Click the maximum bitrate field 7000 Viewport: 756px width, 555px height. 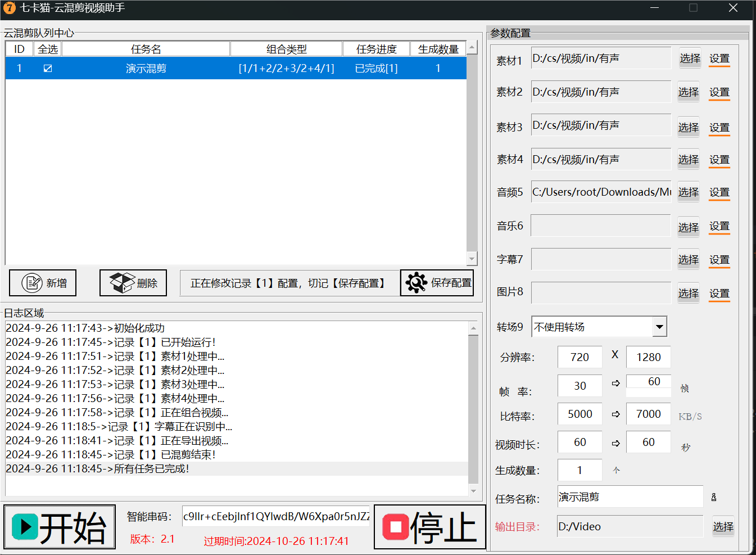click(649, 414)
